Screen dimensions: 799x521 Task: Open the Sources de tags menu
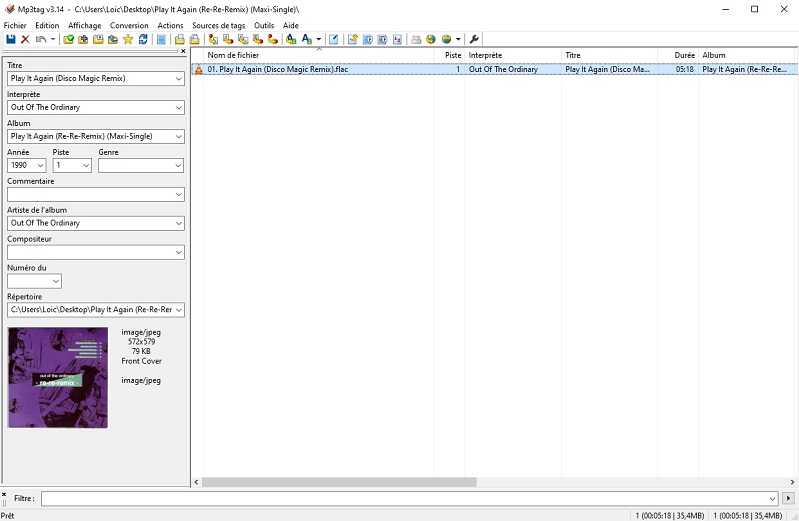[219, 25]
